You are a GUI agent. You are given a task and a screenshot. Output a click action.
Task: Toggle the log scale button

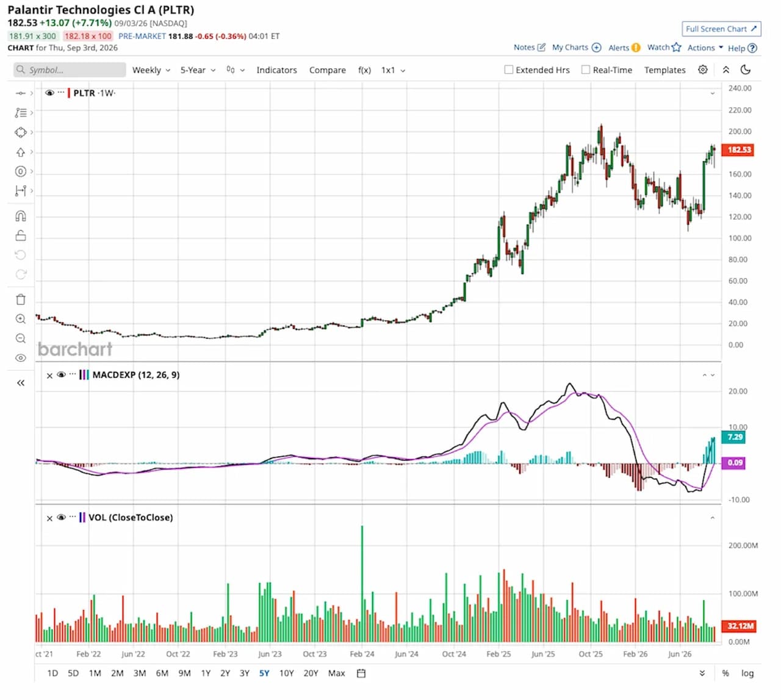pyautogui.click(x=747, y=673)
